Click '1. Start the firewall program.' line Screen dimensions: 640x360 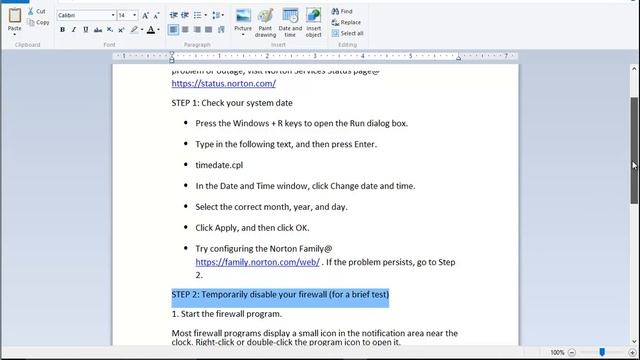pos(227,314)
